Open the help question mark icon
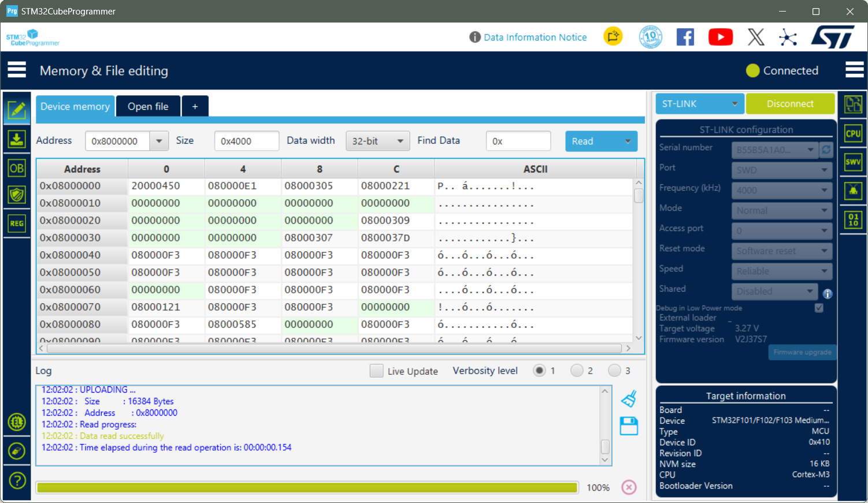Screen dimensions: 868x503 (17, 480)
